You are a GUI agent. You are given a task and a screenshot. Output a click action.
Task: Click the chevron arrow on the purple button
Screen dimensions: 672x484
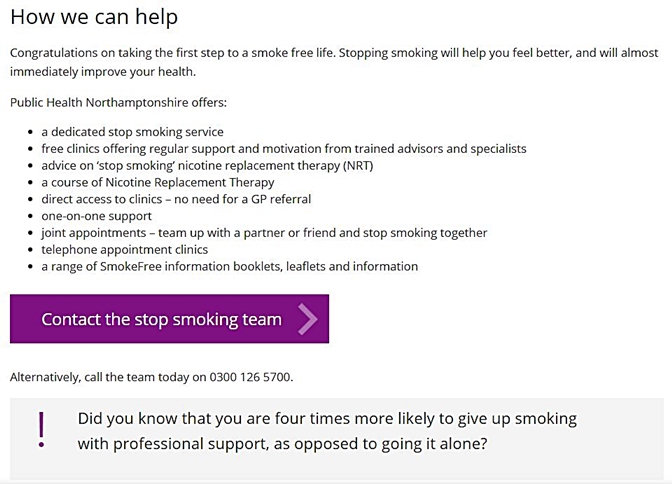[x=307, y=320]
